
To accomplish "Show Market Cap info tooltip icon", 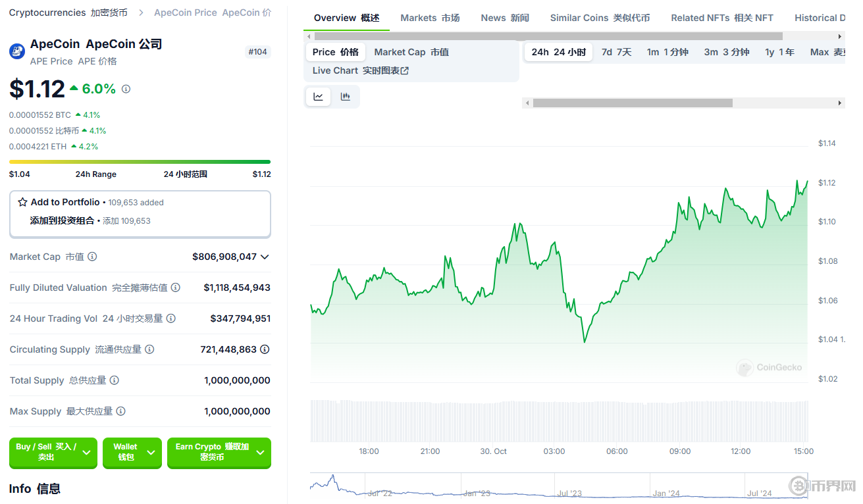I will [x=92, y=257].
